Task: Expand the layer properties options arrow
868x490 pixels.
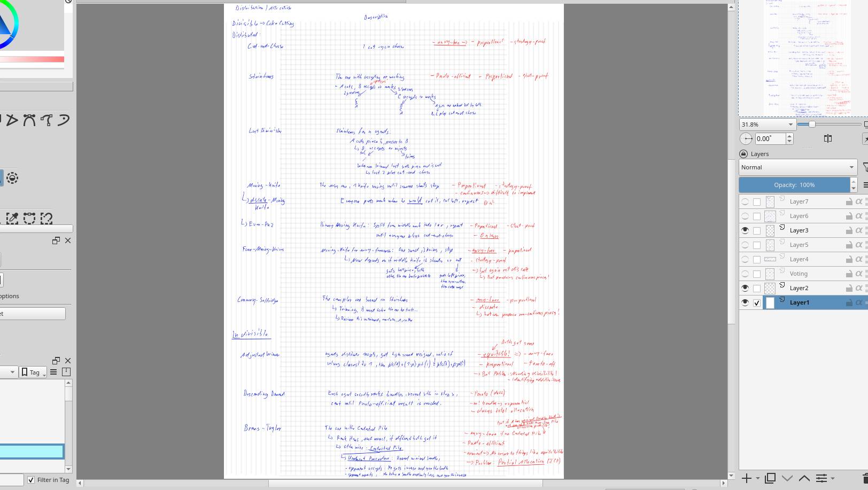Action: (832, 479)
